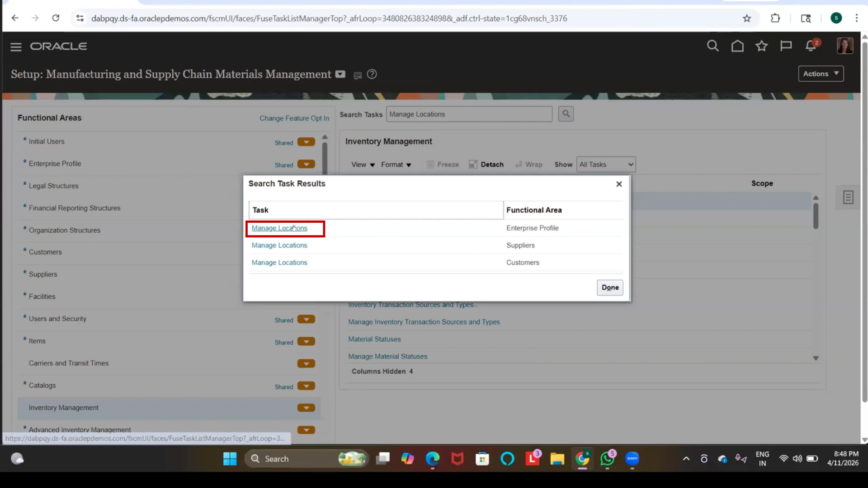Click the Functional Areas list scrollbar
The height and width of the screenshot is (488, 868).
pyautogui.click(x=325, y=158)
